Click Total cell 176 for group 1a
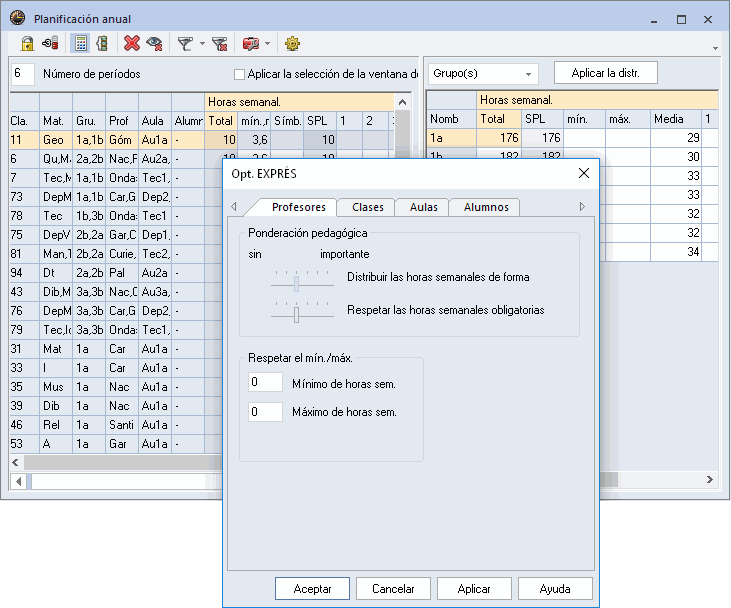This screenshot has width=731, height=608. click(x=499, y=138)
